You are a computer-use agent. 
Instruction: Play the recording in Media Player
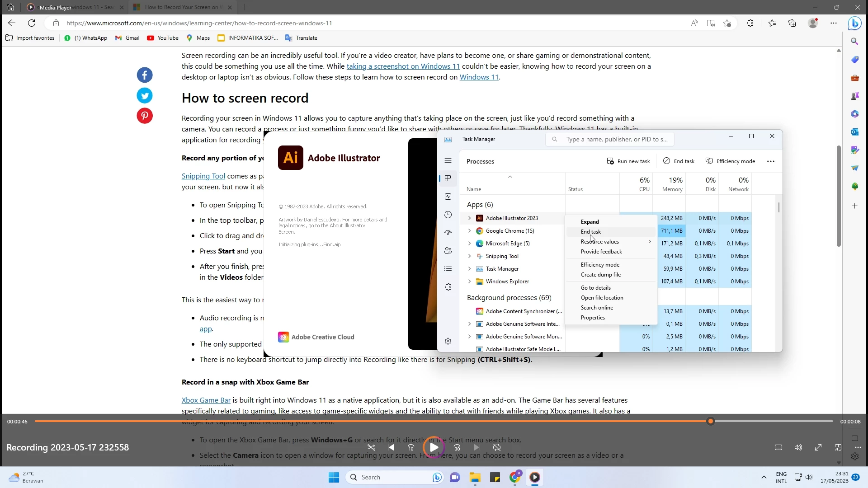click(434, 447)
